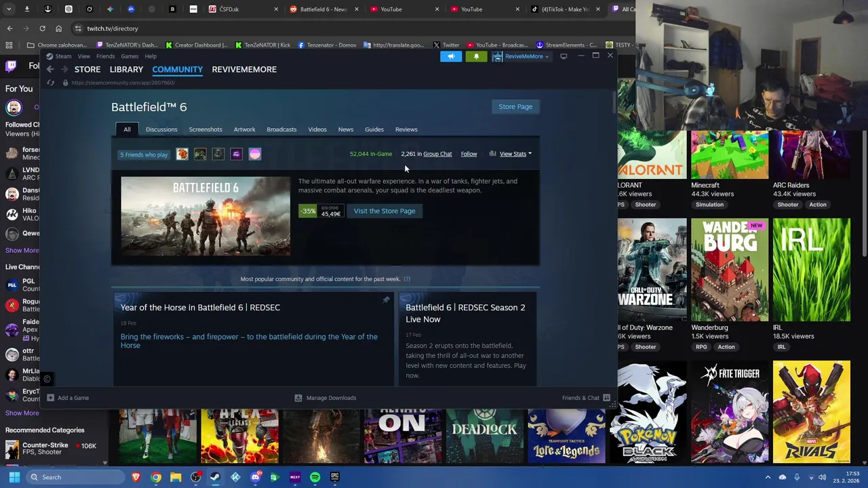Open the Games menu in Steam

point(130,56)
